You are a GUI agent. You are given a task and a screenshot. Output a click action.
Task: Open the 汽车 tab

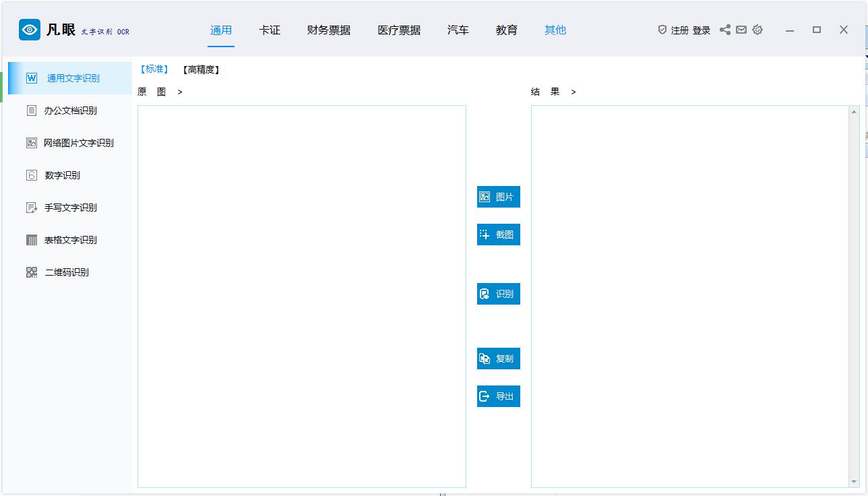458,30
